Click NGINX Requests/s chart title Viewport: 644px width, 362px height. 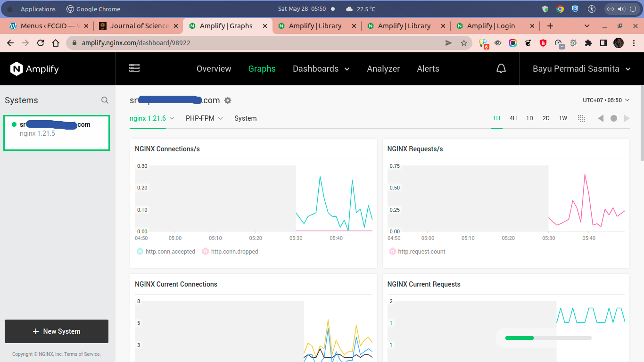pyautogui.click(x=415, y=149)
